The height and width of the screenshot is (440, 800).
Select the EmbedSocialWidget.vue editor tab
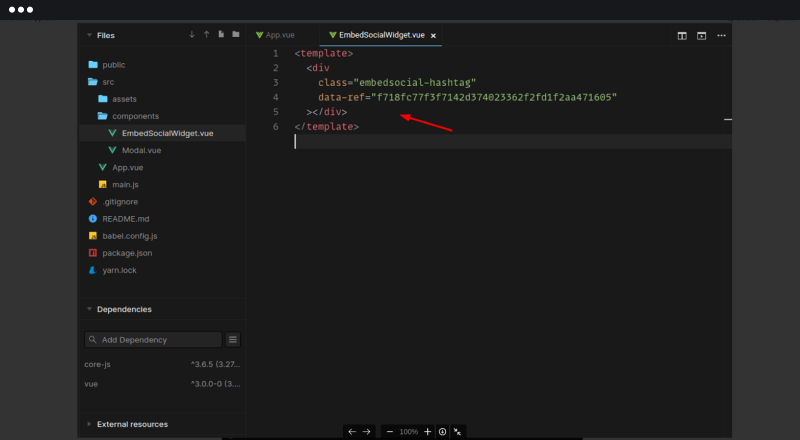(x=382, y=35)
